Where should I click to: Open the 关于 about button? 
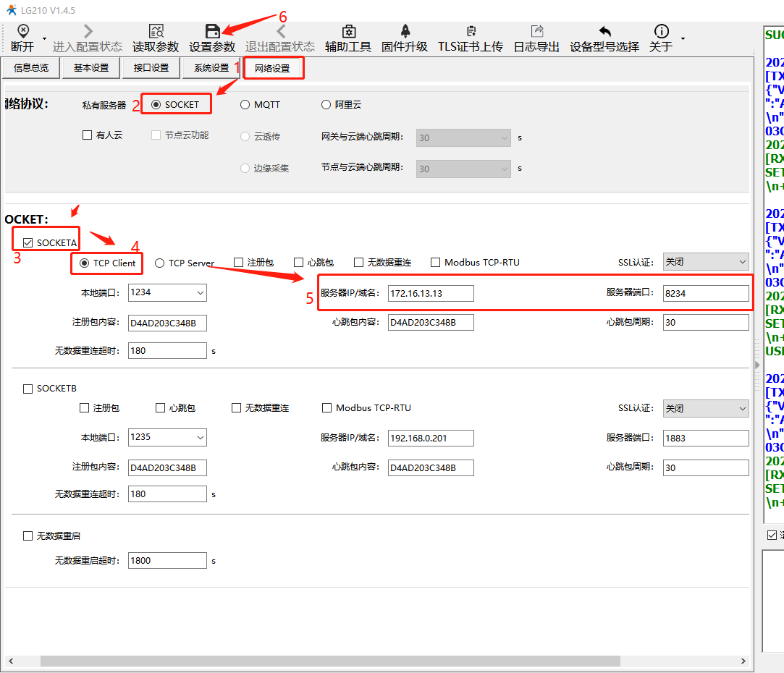coord(661,31)
